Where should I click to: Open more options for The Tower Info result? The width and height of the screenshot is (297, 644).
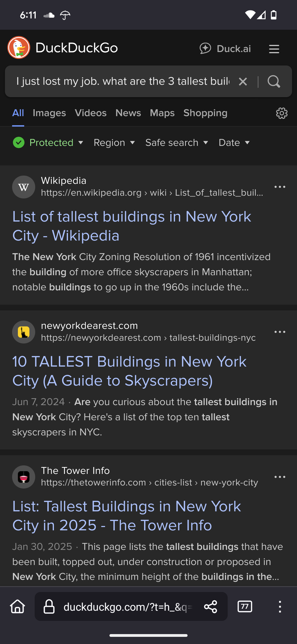point(280,477)
